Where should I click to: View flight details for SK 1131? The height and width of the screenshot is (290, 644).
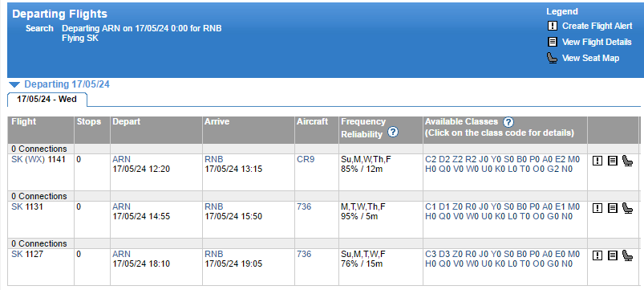click(612, 209)
